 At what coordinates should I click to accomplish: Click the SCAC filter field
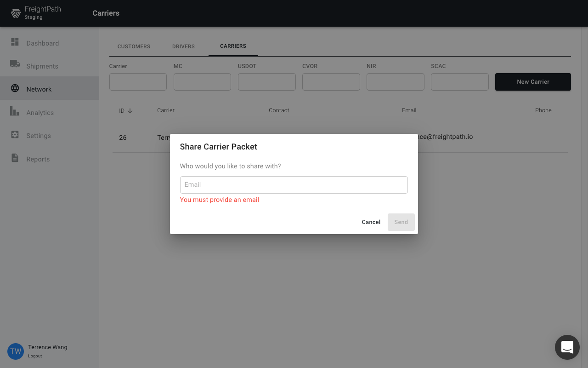(459, 82)
